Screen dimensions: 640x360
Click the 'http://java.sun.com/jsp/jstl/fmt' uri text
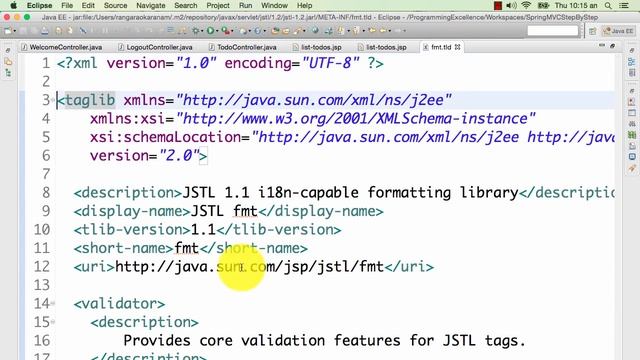[x=249, y=267]
